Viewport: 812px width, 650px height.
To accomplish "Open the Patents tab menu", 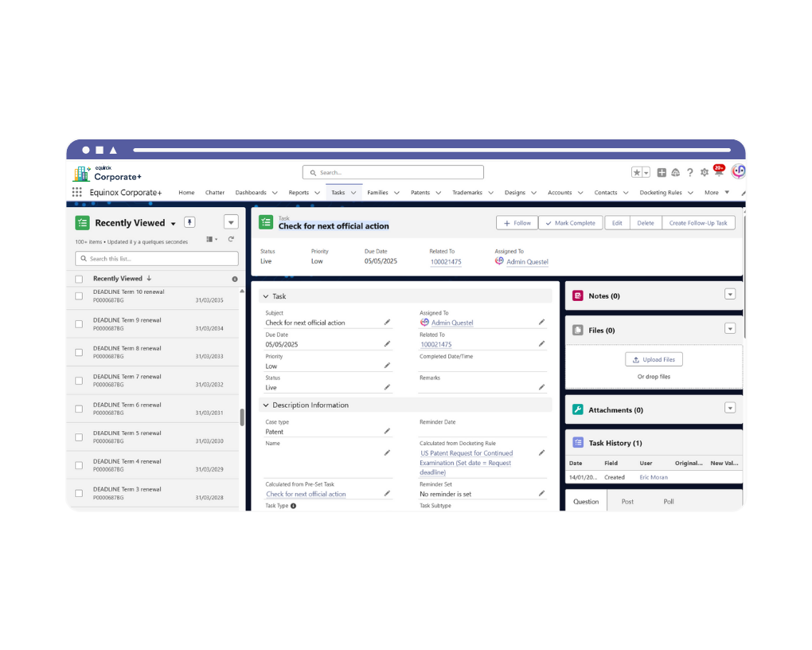I will pos(439,192).
